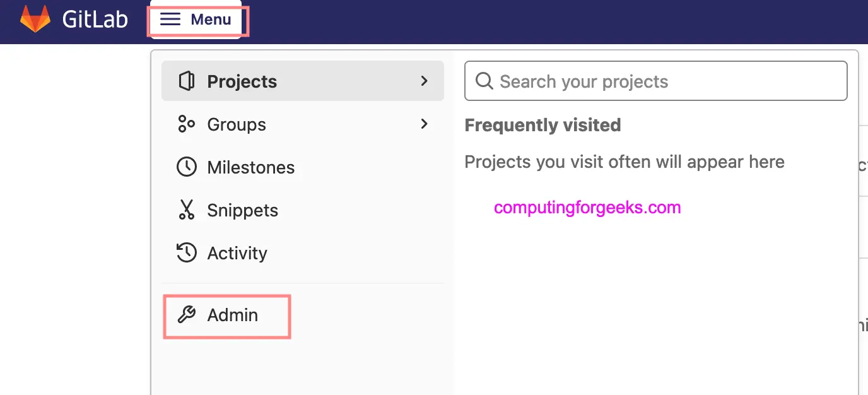Visit the computingforgeeks.com link
Image resolution: width=868 pixels, height=395 pixels.
click(x=587, y=208)
